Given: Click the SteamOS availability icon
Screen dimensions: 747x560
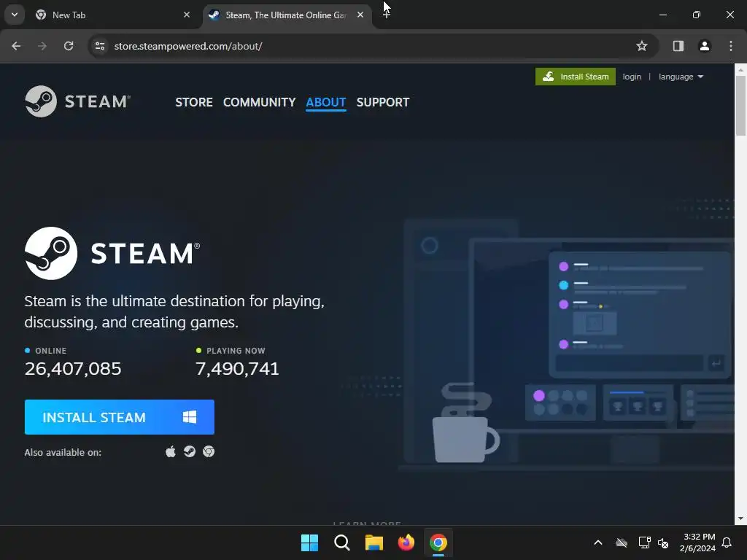Looking at the screenshot, I should (190, 451).
